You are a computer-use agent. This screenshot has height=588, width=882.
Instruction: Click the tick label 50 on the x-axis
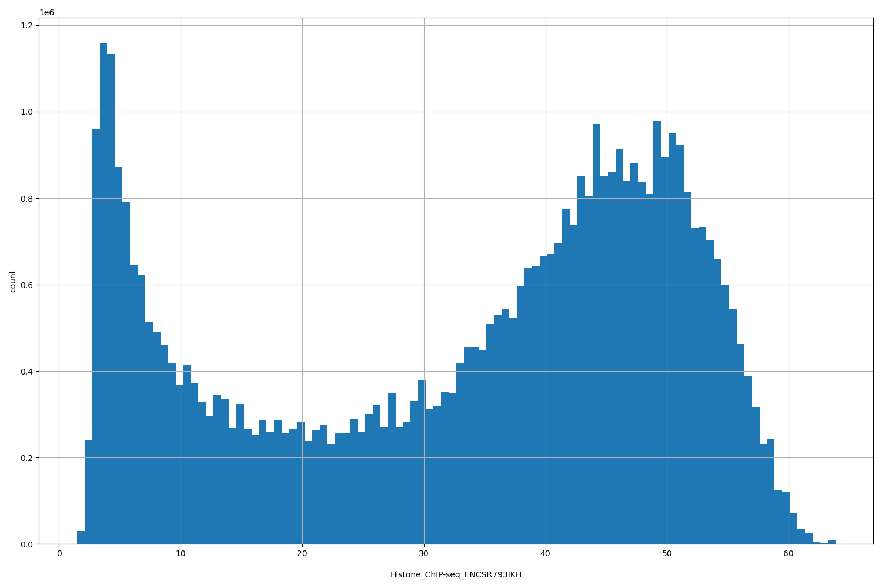tap(667, 554)
